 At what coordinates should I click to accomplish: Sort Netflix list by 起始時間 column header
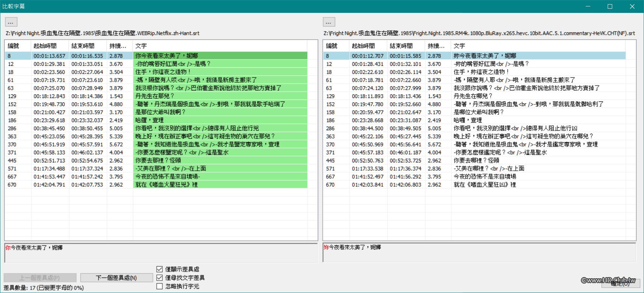[50, 46]
